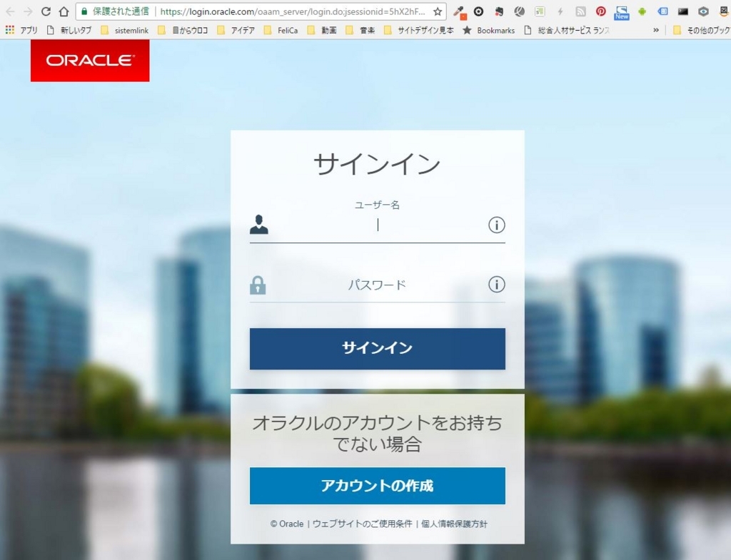Click the © Oracle footer link
The width and height of the screenshot is (731, 560).
click(x=287, y=524)
